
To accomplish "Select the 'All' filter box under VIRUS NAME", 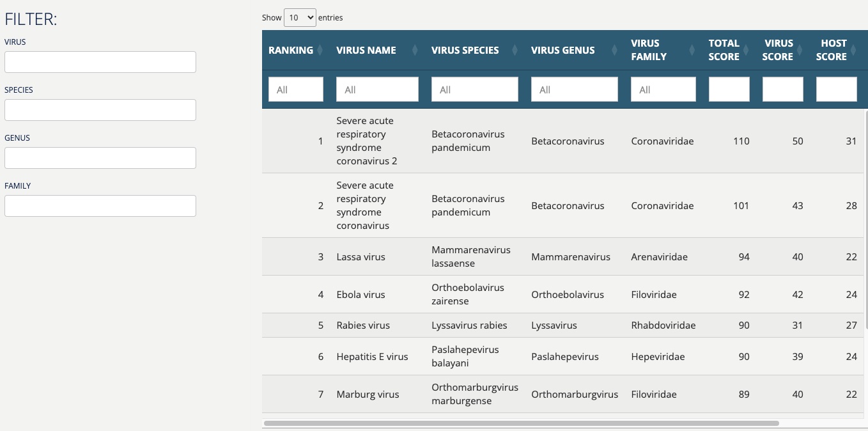I will [x=377, y=89].
